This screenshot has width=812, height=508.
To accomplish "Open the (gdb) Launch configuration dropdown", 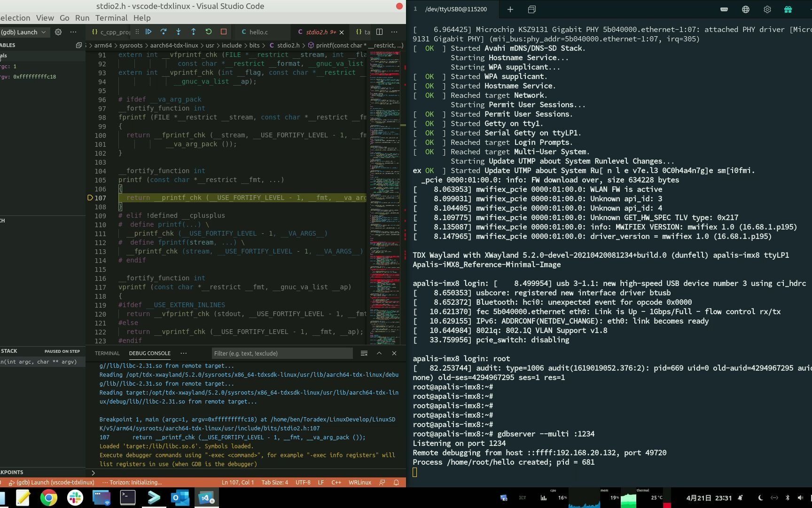I will pos(23,32).
